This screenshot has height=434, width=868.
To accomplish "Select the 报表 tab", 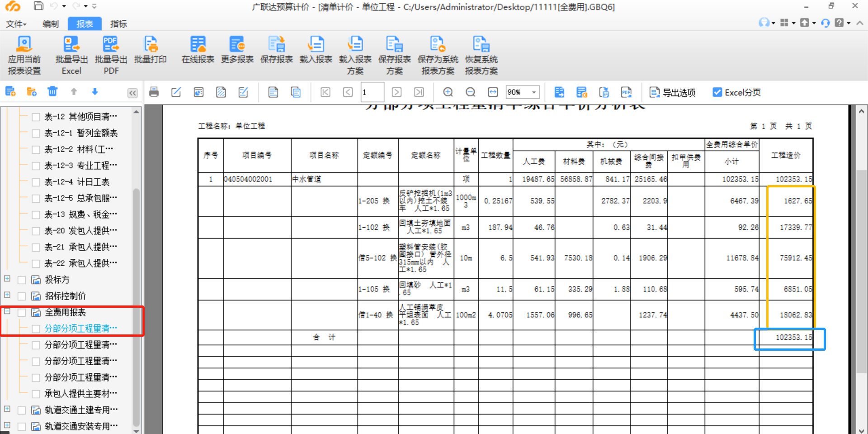I will tap(85, 24).
